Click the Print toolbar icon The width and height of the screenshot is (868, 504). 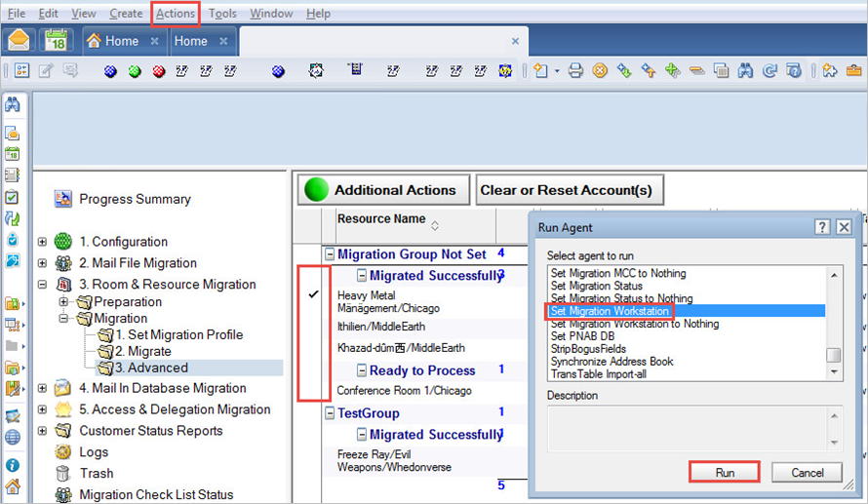pyautogui.click(x=575, y=70)
